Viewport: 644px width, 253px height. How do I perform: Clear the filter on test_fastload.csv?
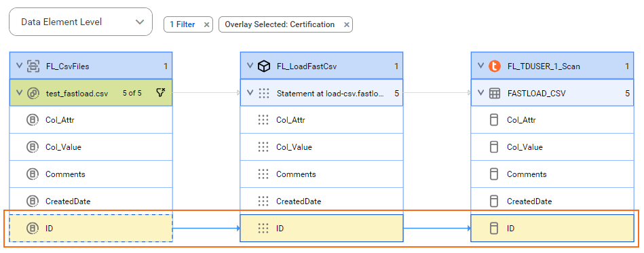tap(161, 93)
